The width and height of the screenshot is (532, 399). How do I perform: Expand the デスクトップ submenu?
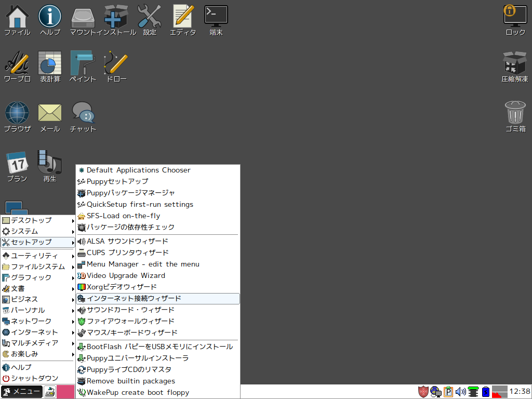38,220
